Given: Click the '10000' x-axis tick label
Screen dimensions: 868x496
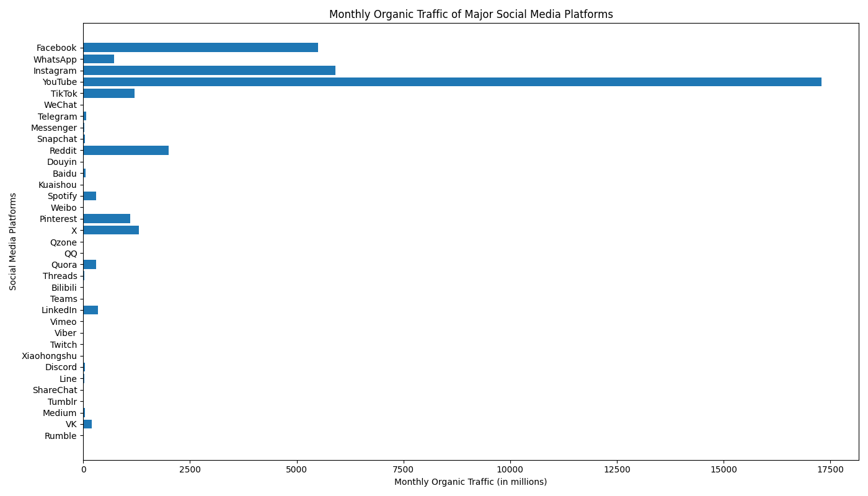Looking at the screenshot, I should click(x=510, y=470).
